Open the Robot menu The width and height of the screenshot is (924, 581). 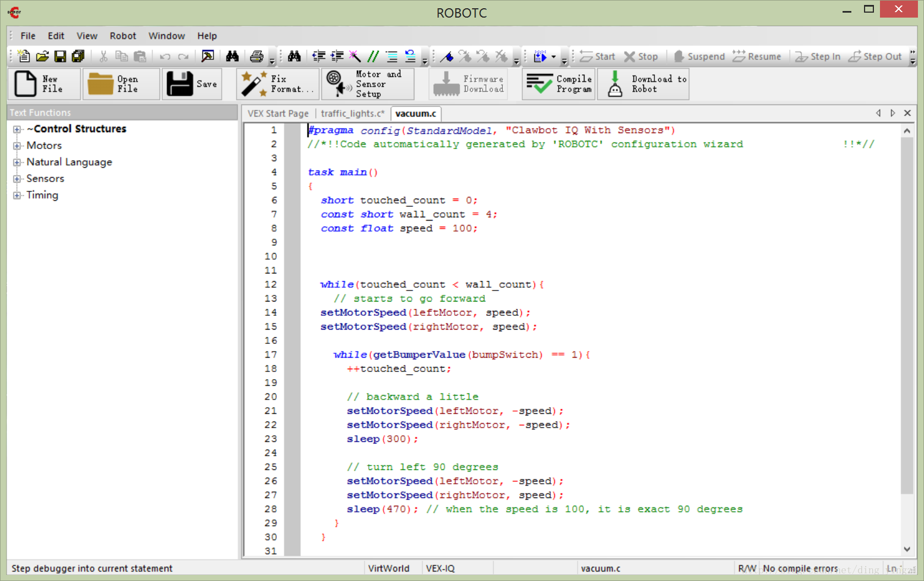[123, 36]
